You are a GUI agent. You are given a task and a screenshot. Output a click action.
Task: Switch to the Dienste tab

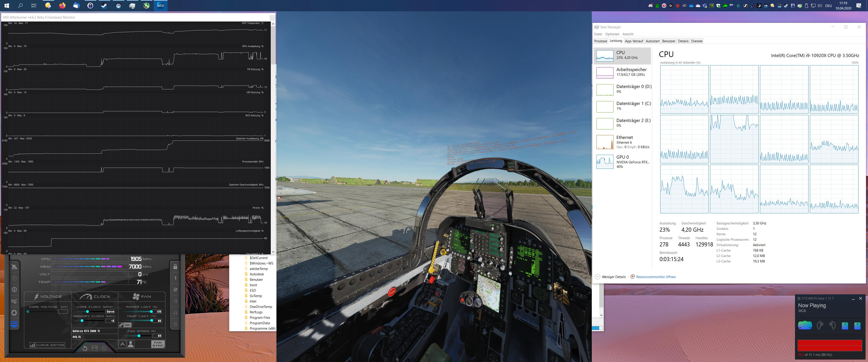click(697, 41)
